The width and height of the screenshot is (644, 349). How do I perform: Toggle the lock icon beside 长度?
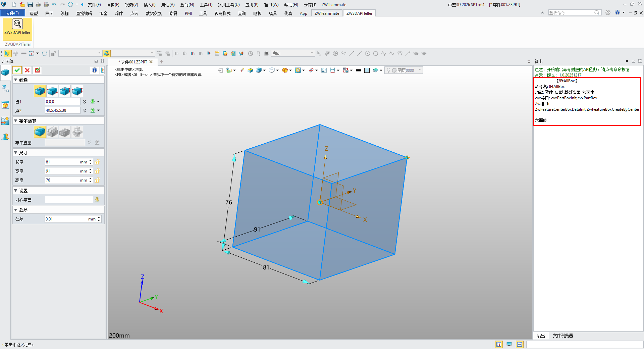[x=97, y=162]
